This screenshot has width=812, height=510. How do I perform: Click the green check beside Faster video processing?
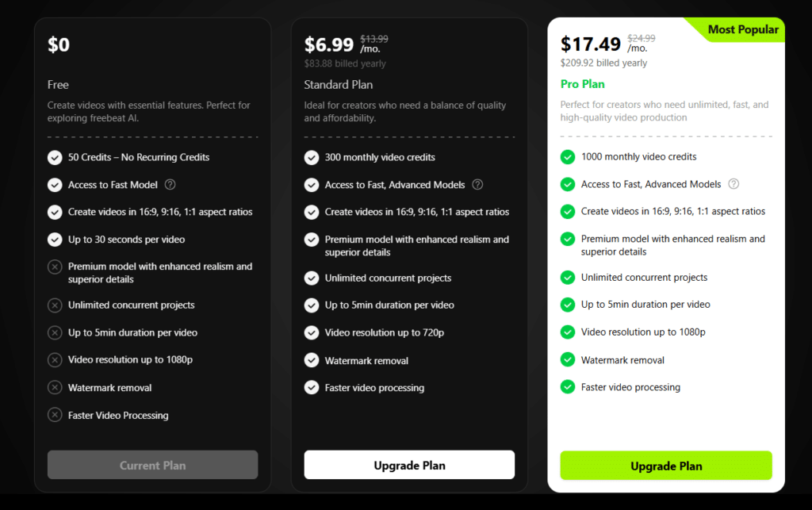[568, 387]
